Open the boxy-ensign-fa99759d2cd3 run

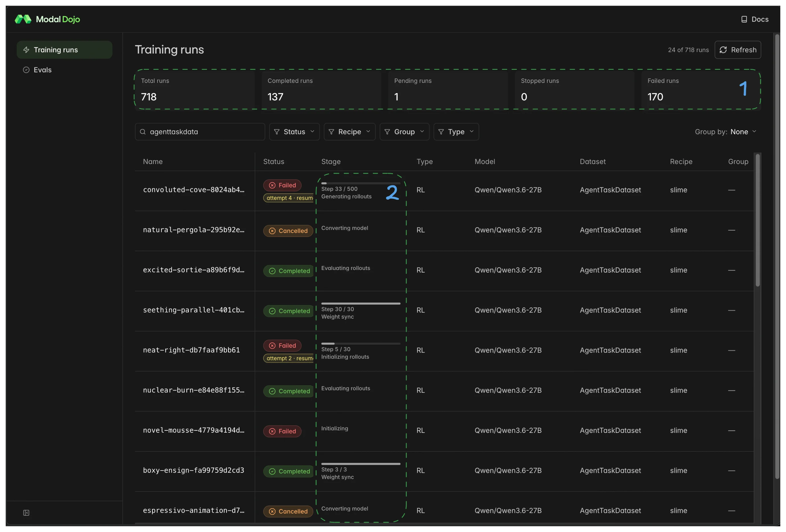pos(193,470)
